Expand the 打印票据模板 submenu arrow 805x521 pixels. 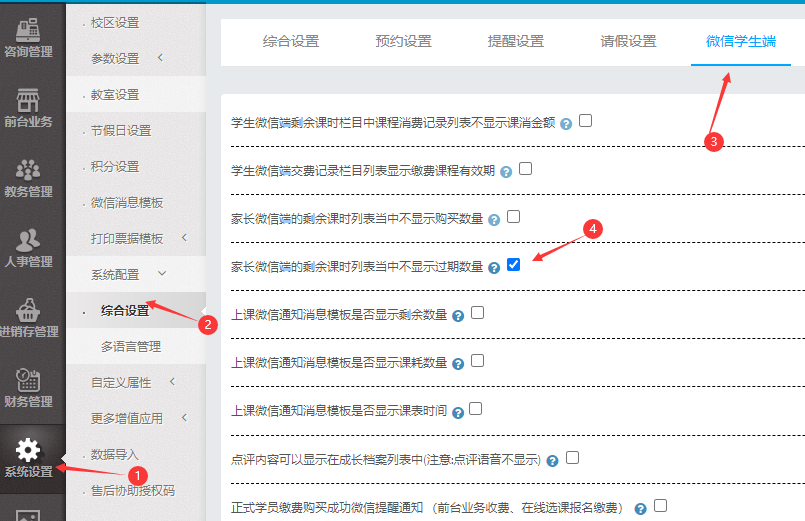[x=184, y=238]
